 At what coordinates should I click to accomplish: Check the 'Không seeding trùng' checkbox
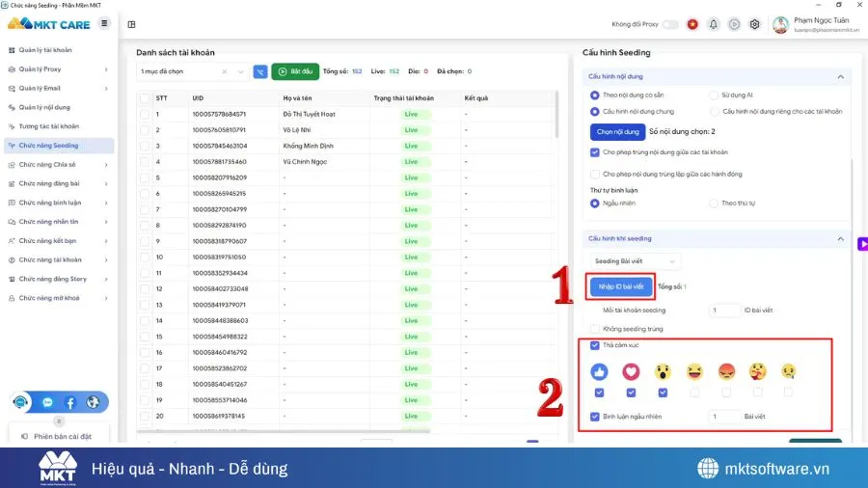pyautogui.click(x=594, y=329)
